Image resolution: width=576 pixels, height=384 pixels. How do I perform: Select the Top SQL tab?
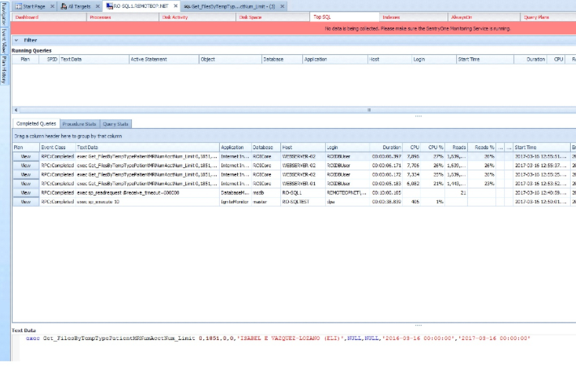click(x=345, y=17)
